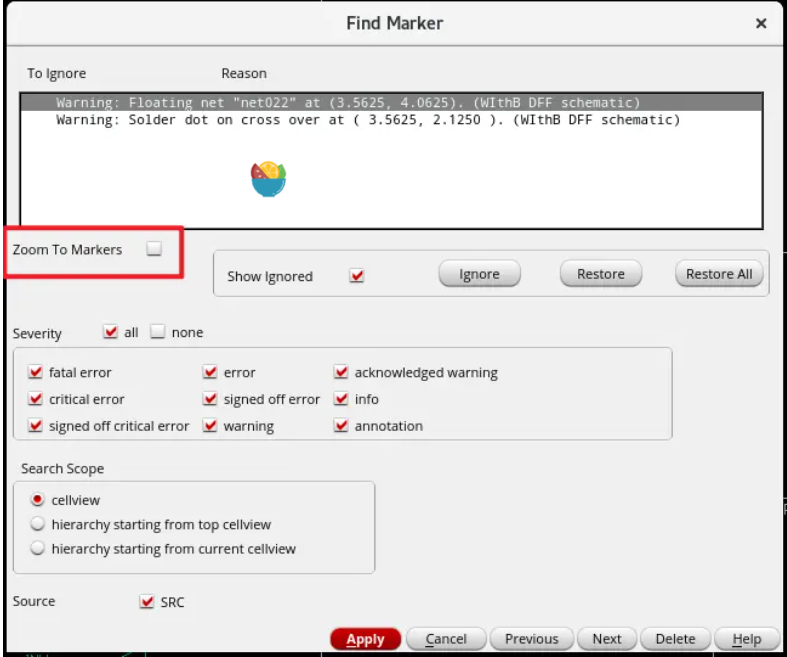Click the Restore button
This screenshot has width=787, height=657.
(601, 274)
